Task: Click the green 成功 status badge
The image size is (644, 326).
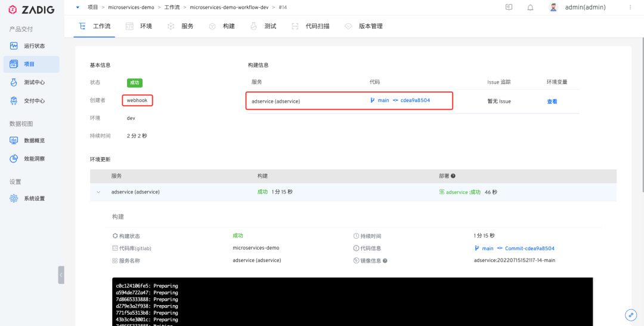Action: click(134, 82)
